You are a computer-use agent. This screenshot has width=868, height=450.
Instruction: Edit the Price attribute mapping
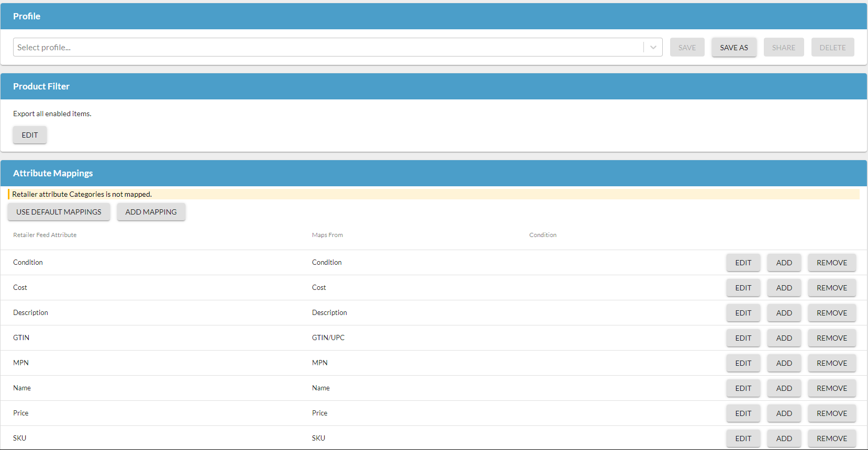[x=743, y=413]
